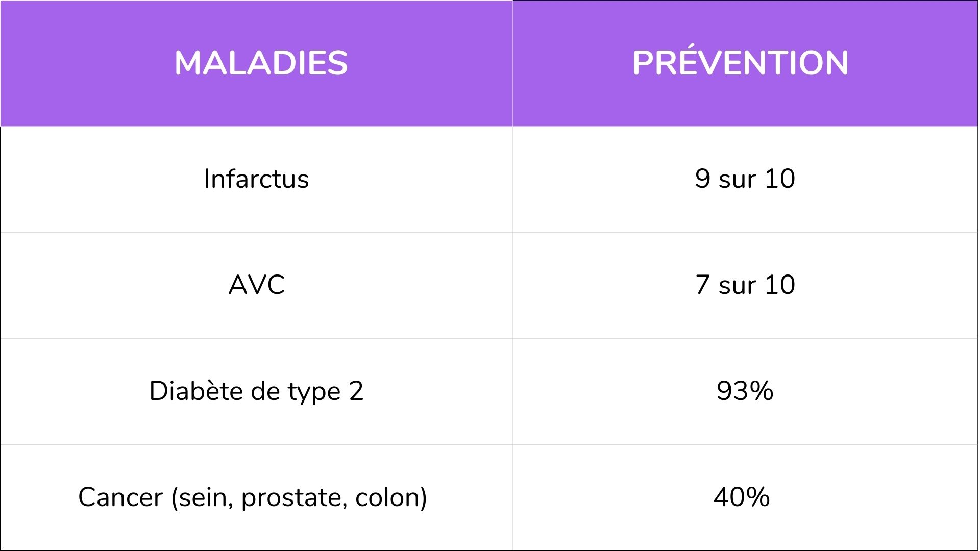Click the 40% prevention value

(x=742, y=497)
